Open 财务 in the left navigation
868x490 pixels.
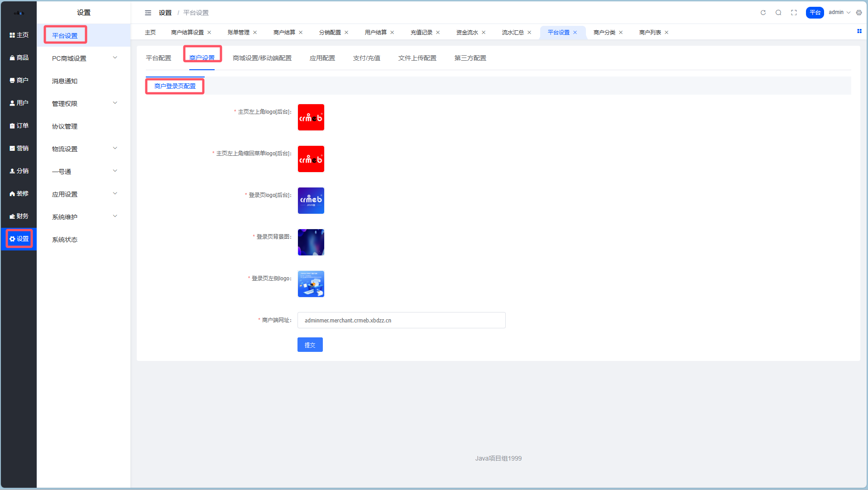point(19,216)
